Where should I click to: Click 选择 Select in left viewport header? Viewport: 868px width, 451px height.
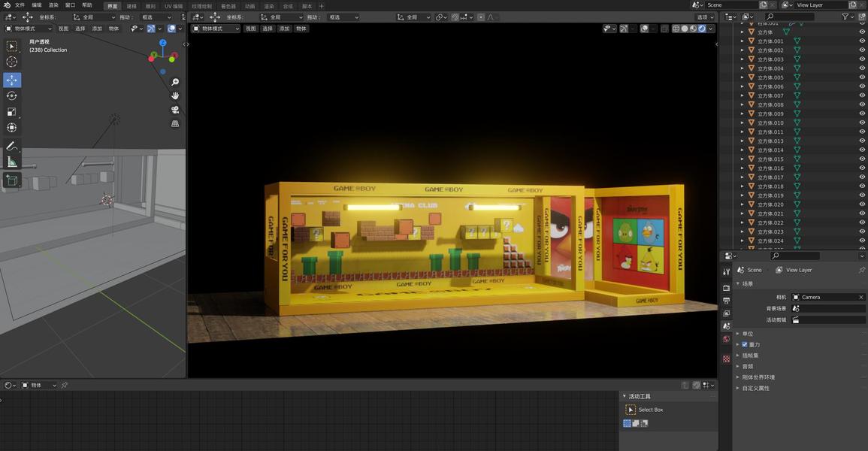click(80, 29)
